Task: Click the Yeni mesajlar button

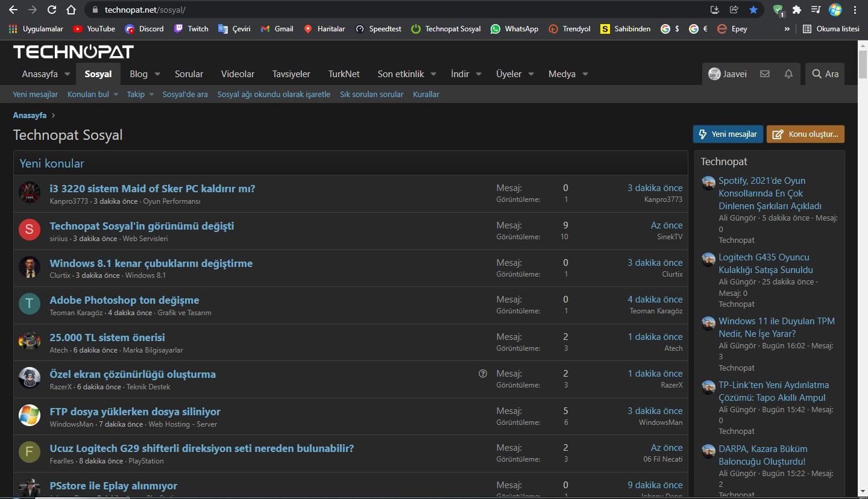Action: click(x=728, y=134)
